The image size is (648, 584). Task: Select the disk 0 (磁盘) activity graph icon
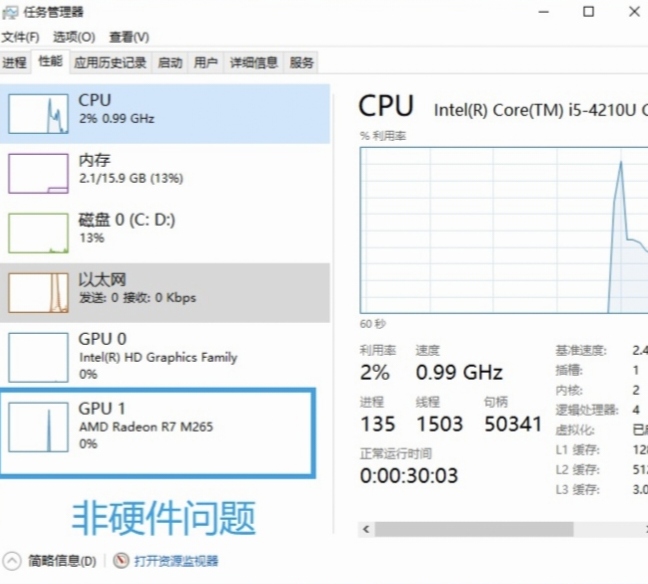38,233
